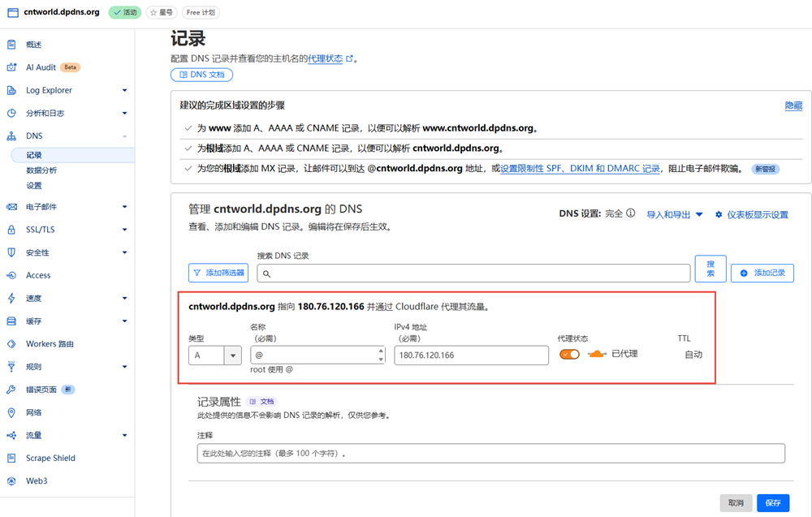Click the Rules (规则) filter icon
Image resolution: width=812 pixels, height=517 pixels.
point(11,367)
